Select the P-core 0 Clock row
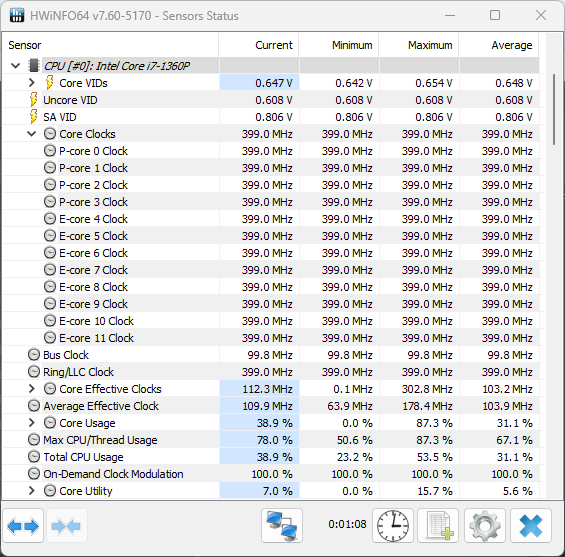This screenshot has width=565, height=557. coord(271,151)
